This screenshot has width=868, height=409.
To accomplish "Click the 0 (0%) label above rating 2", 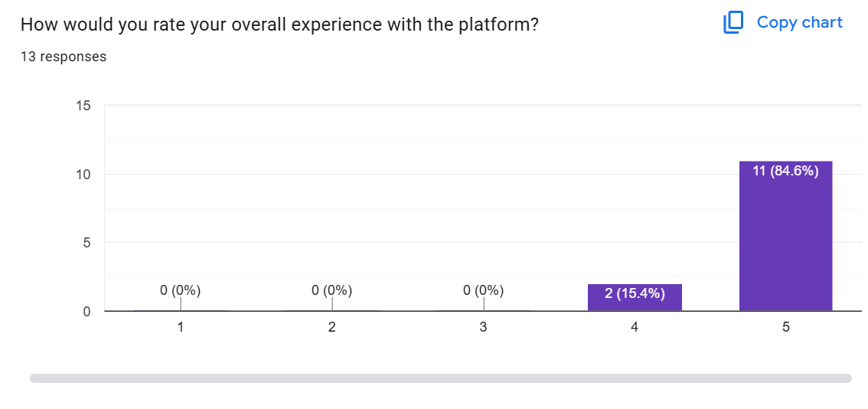I will pyautogui.click(x=332, y=290).
